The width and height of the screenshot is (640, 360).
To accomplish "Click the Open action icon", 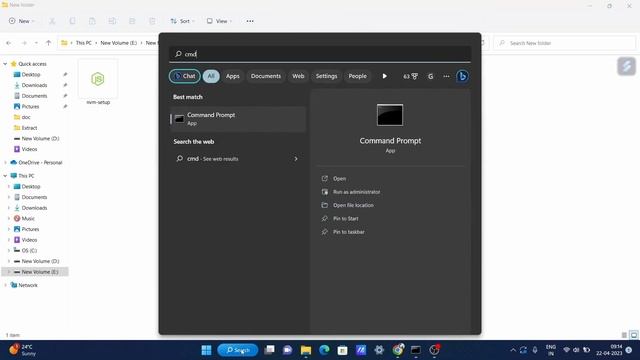I will 324,178.
